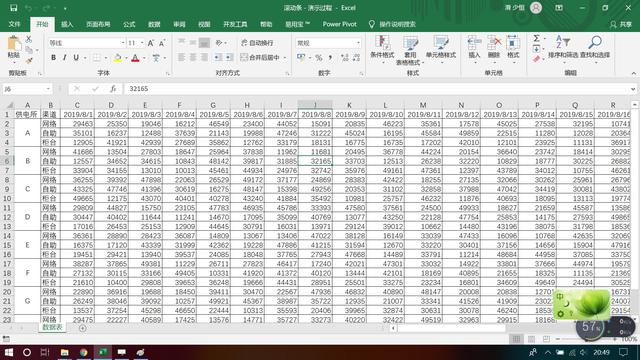Switch to the Insert (插入) tab

pyautogui.click(x=67, y=24)
